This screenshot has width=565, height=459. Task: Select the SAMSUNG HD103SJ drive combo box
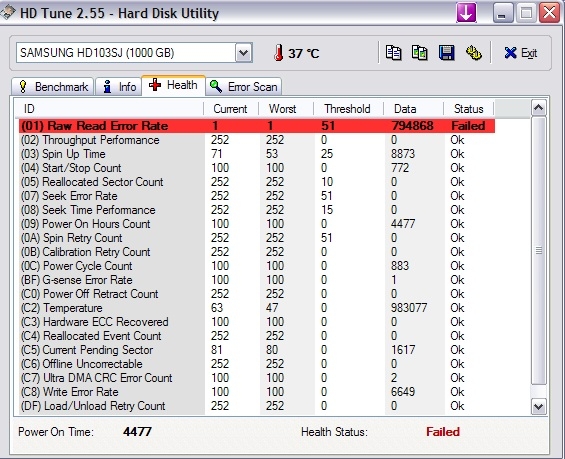[134, 53]
